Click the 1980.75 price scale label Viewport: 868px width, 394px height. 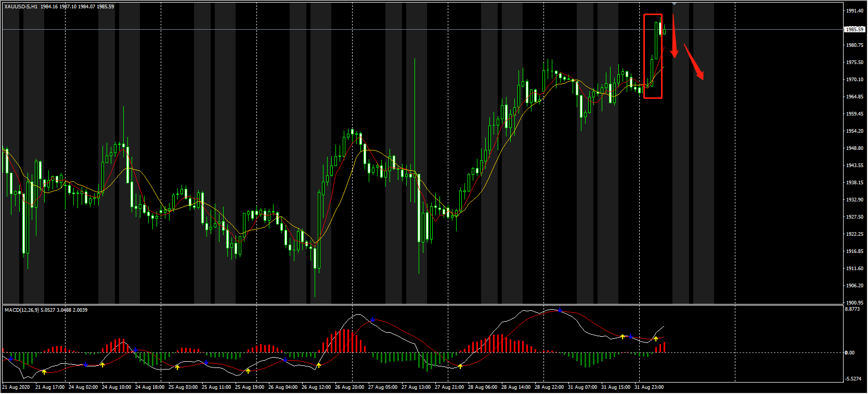[854, 45]
